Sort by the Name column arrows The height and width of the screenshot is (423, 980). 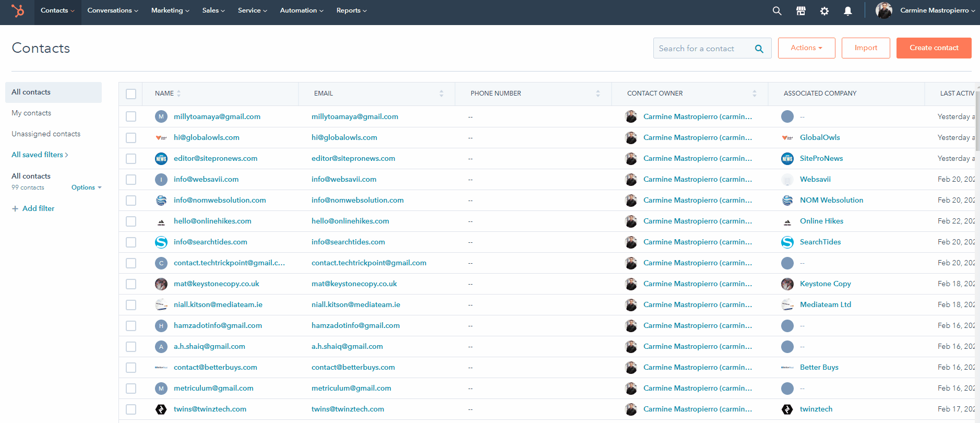point(178,93)
